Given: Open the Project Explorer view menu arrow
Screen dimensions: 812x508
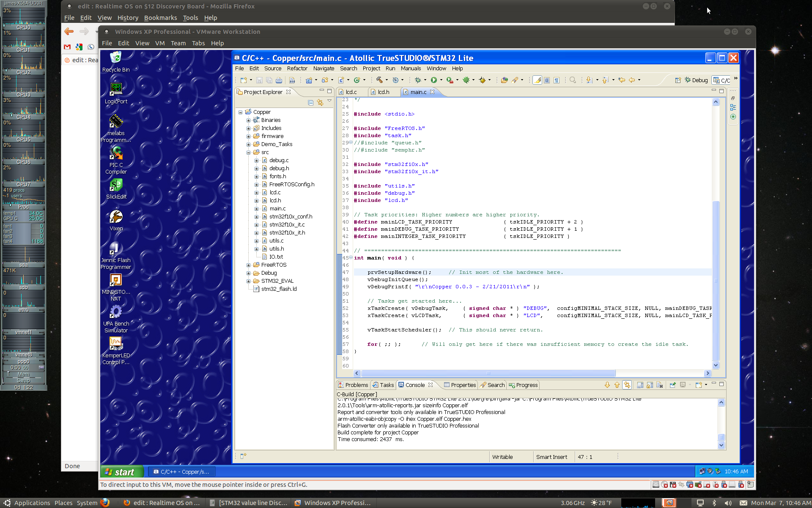Looking at the screenshot, I should [329, 101].
